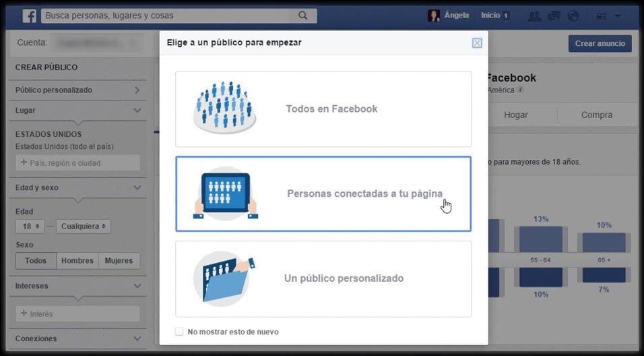Select Hombres gender toggle
The height and width of the screenshot is (356, 644).
click(x=77, y=261)
